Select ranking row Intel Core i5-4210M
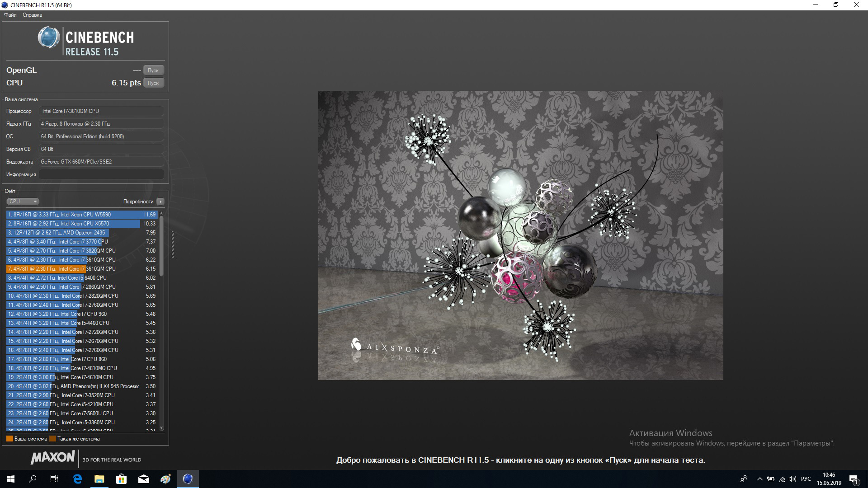 82,404
